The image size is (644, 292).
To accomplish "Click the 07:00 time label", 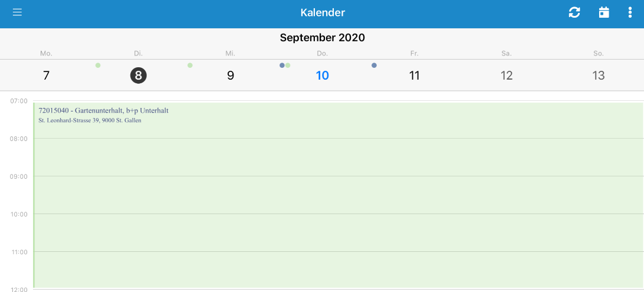I will (18, 101).
